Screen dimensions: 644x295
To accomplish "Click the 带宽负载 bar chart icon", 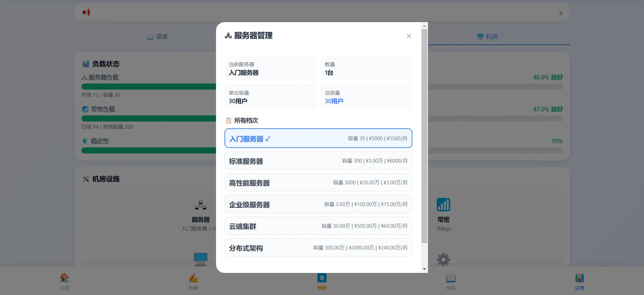I will (85, 109).
